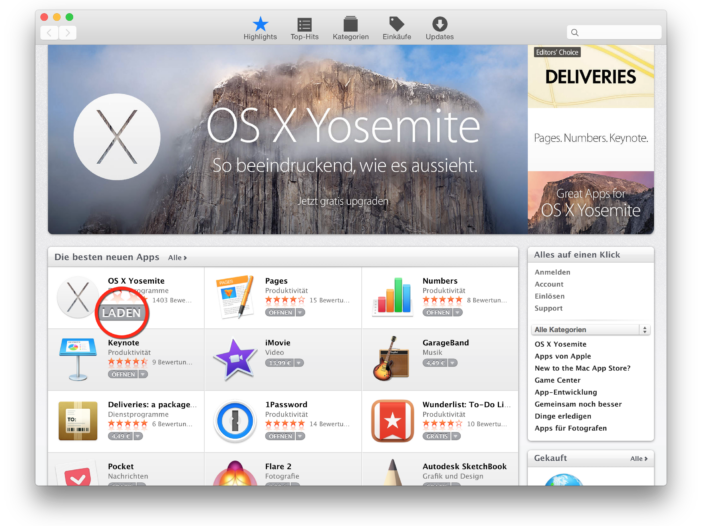Go to the Einkäufe tab
The height and width of the screenshot is (526, 702).
pos(397,28)
